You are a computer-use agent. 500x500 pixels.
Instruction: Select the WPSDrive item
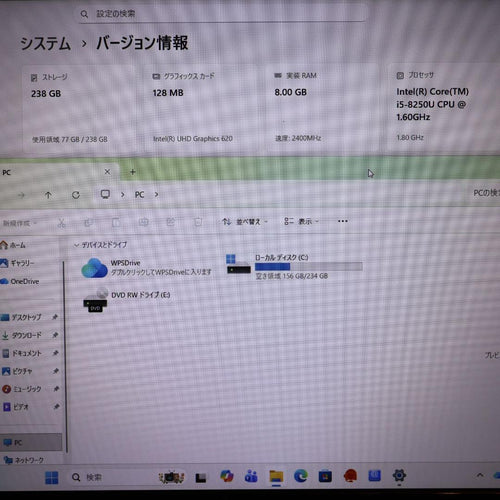[147, 268]
